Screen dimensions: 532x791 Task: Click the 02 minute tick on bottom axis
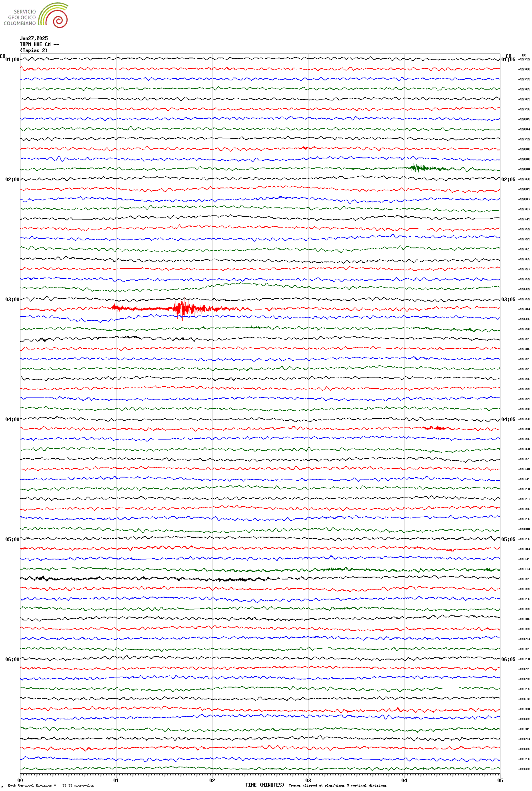pyautogui.click(x=212, y=780)
